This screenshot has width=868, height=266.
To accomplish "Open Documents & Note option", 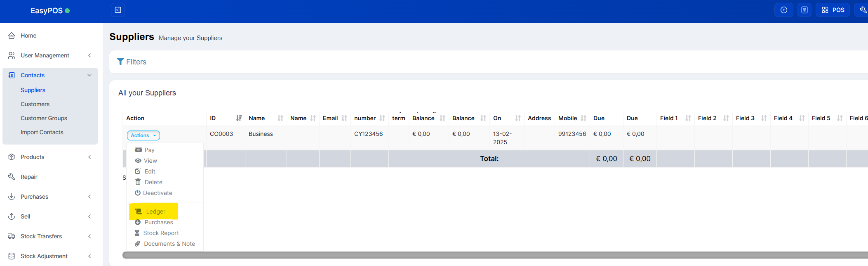I will click(x=169, y=244).
